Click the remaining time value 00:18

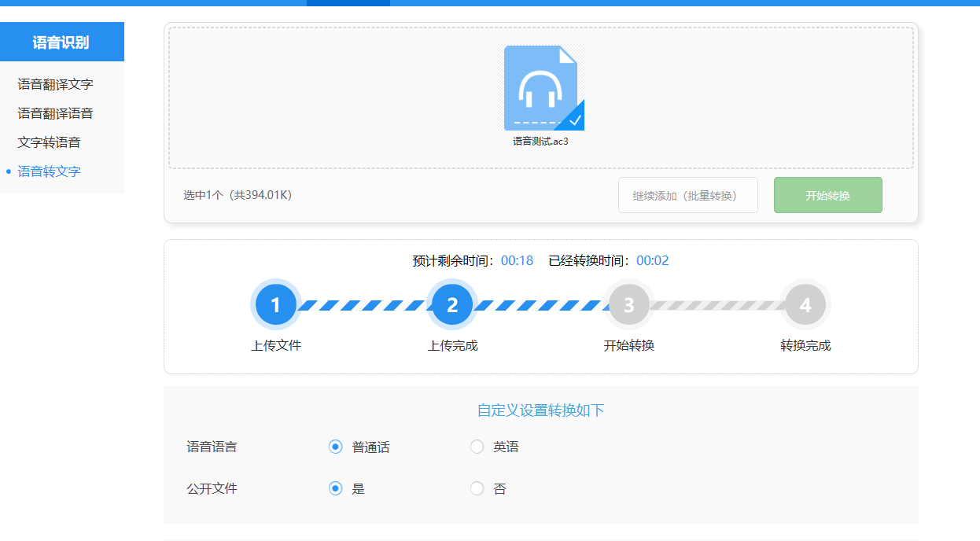[517, 261]
